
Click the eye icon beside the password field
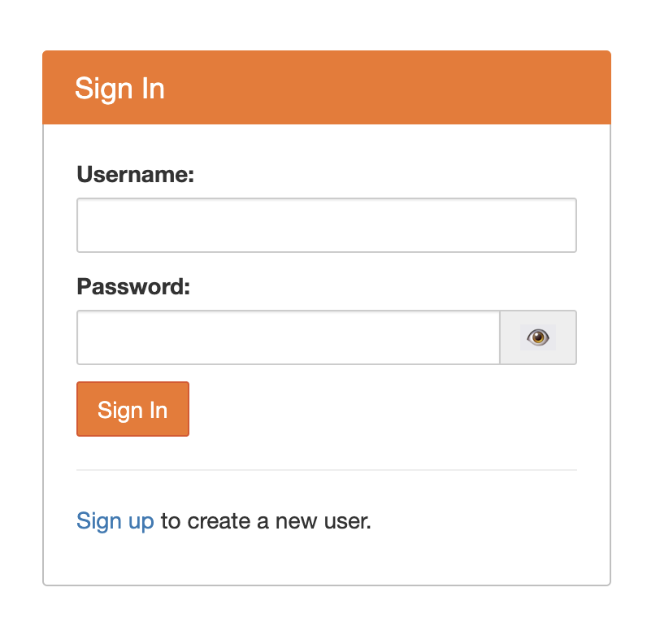538,337
